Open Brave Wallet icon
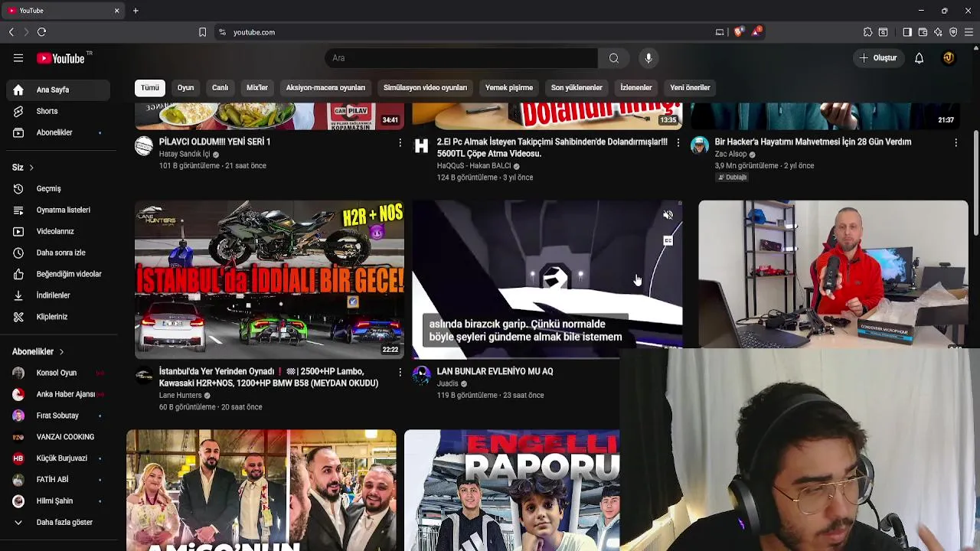 [923, 32]
